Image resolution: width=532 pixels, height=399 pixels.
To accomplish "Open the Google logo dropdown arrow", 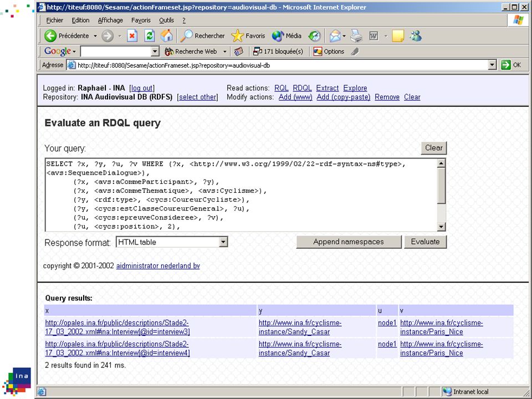I will click(x=74, y=52).
